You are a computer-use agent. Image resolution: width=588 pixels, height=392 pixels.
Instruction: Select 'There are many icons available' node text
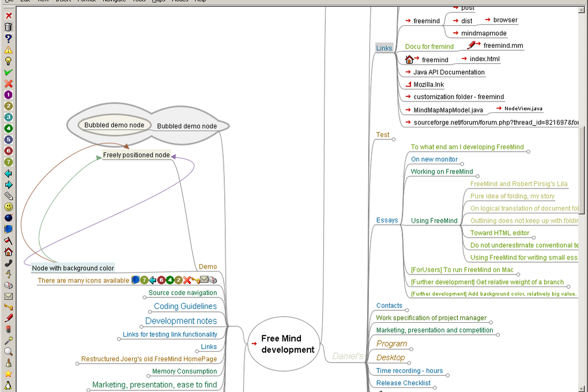(83, 281)
